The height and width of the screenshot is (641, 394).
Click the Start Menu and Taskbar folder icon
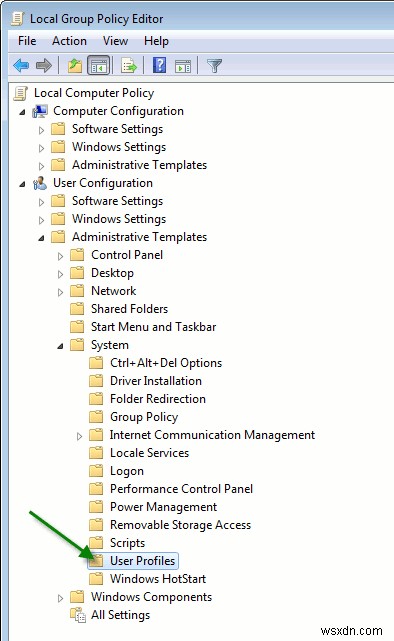pos(77,327)
